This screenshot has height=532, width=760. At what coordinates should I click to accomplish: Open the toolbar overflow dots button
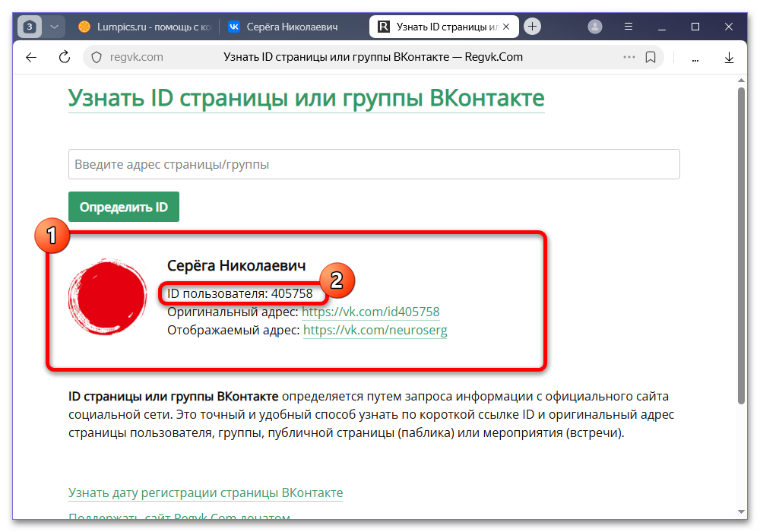coord(695,59)
